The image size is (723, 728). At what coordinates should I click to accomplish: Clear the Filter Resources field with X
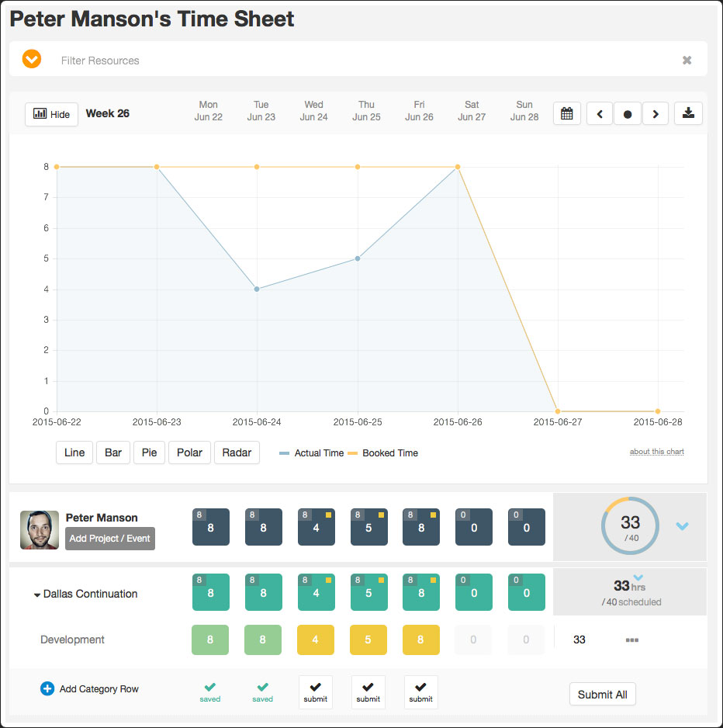687,60
